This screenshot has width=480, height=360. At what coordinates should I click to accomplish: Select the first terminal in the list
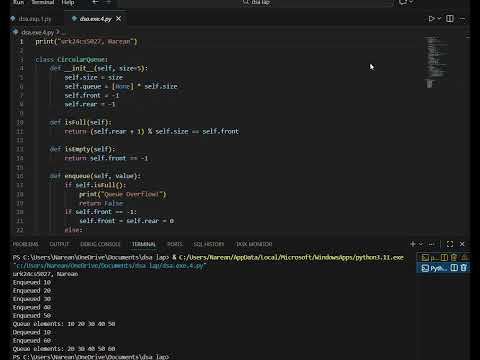point(430,257)
